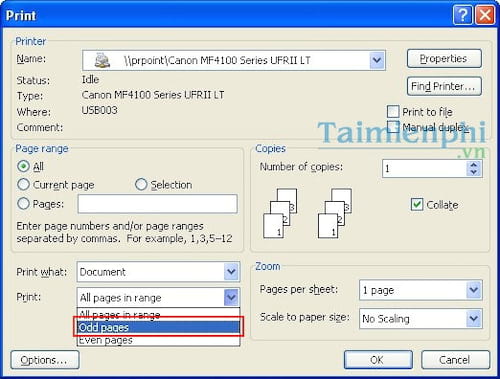This screenshot has height=379, width=500.
Task: Click the Number of copies field
Action: (x=425, y=168)
